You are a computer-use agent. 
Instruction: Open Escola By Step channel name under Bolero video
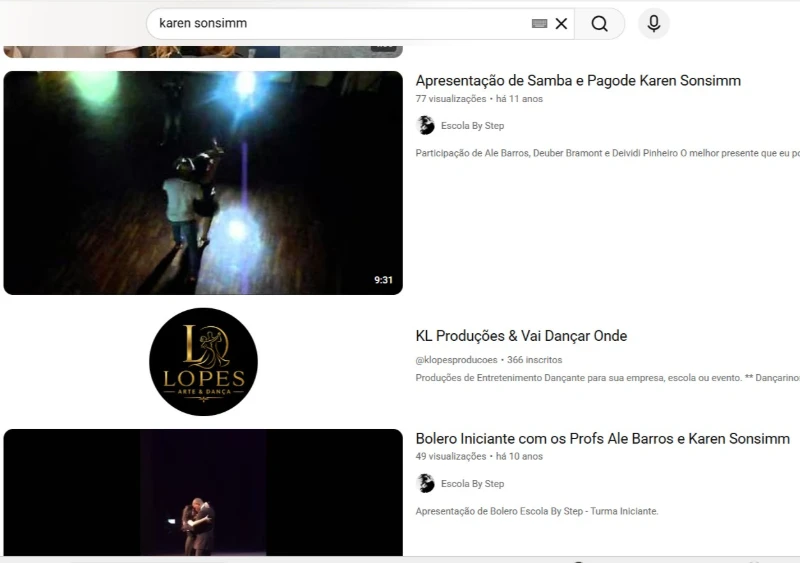pyautogui.click(x=472, y=483)
